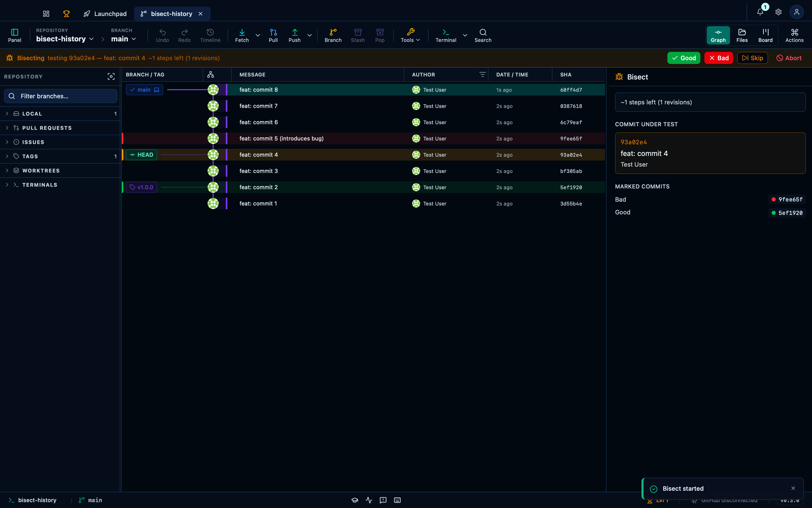Click the v1.0.0 tag badge

(141, 187)
